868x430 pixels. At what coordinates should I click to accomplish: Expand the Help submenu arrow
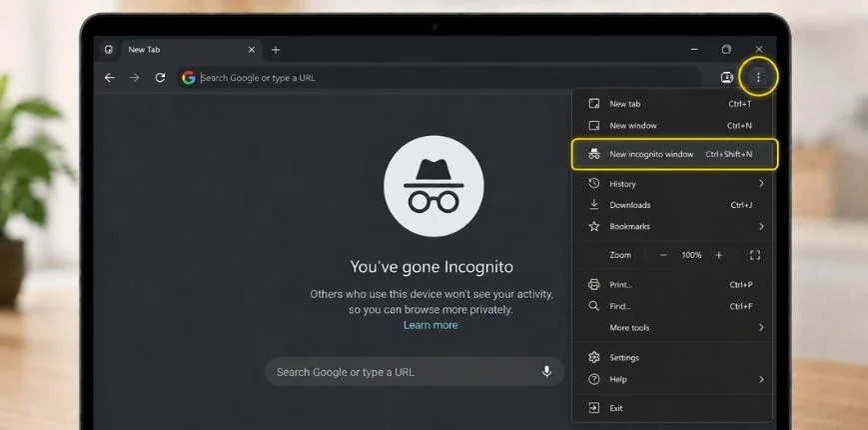pyautogui.click(x=761, y=380)
